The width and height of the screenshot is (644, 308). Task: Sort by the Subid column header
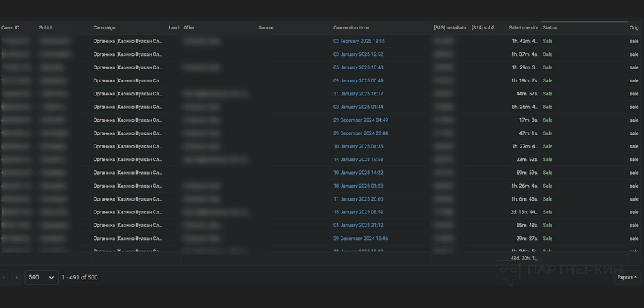pyautogui.click(x=45, y=27)
